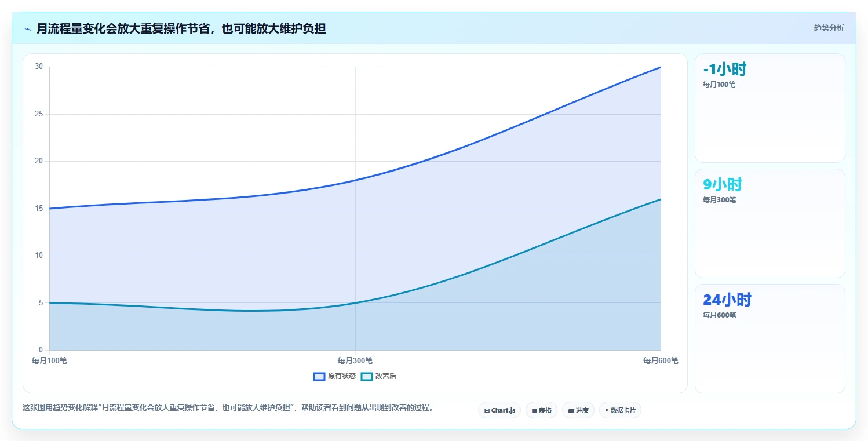Screen dimensions: 868x441
Task: Click the y-axis value 10
Action: click(x=39, y=256)
